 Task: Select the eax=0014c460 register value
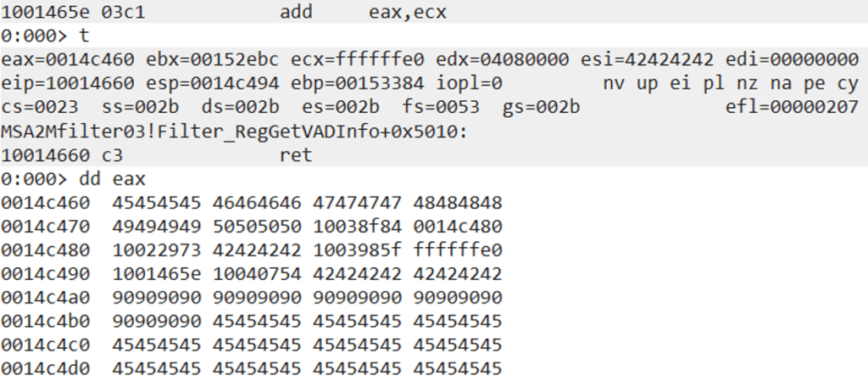coord(55,61)
